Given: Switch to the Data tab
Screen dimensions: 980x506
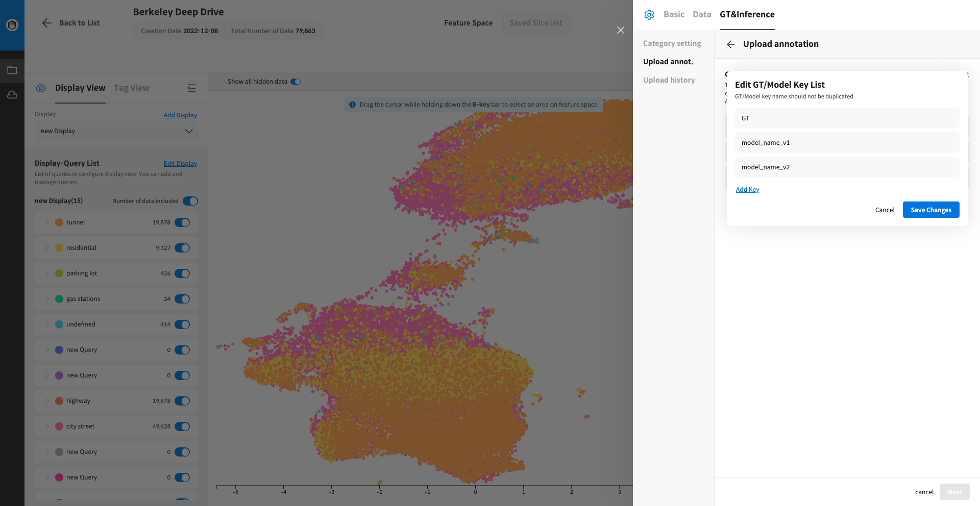Looking at the screenshot, I should point(702,15).
